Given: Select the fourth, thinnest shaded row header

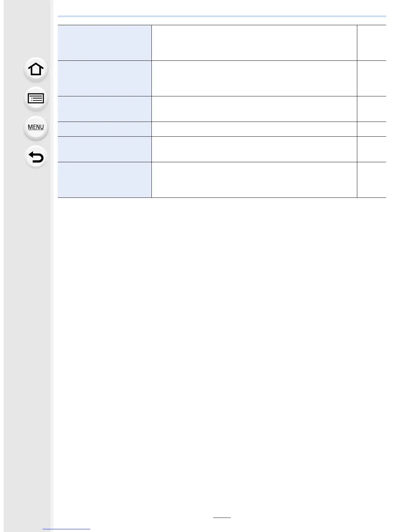Looking at the screenshot, I should (104, 129).
